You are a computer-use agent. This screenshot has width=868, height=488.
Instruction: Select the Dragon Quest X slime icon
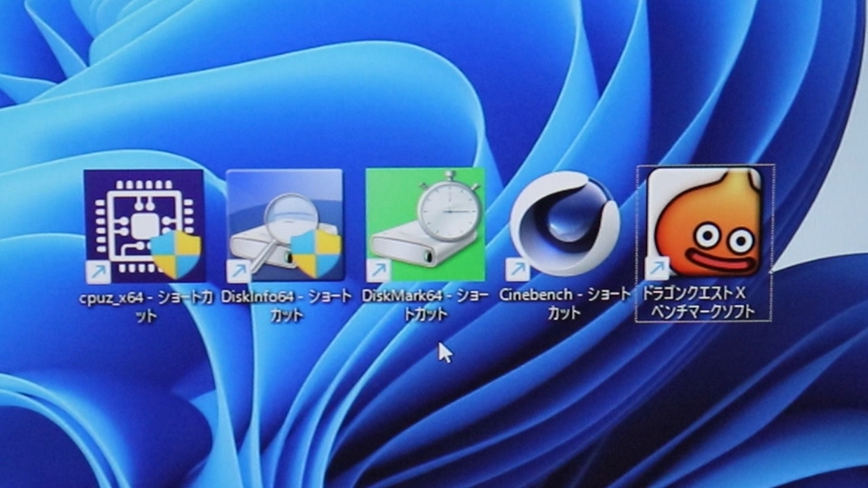705,223
